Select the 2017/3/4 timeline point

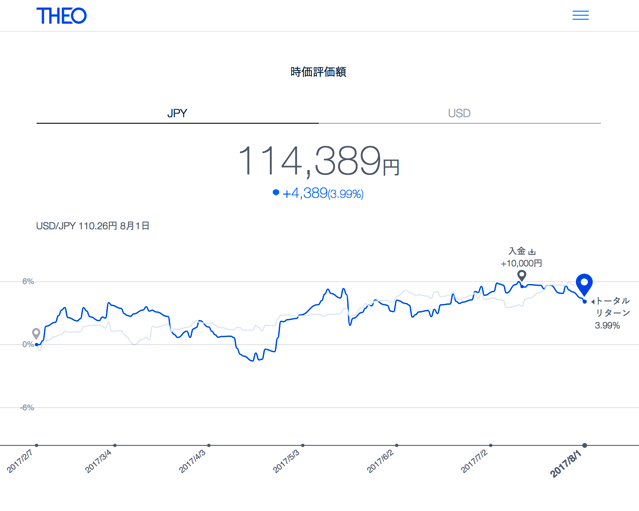click(115, 445)
